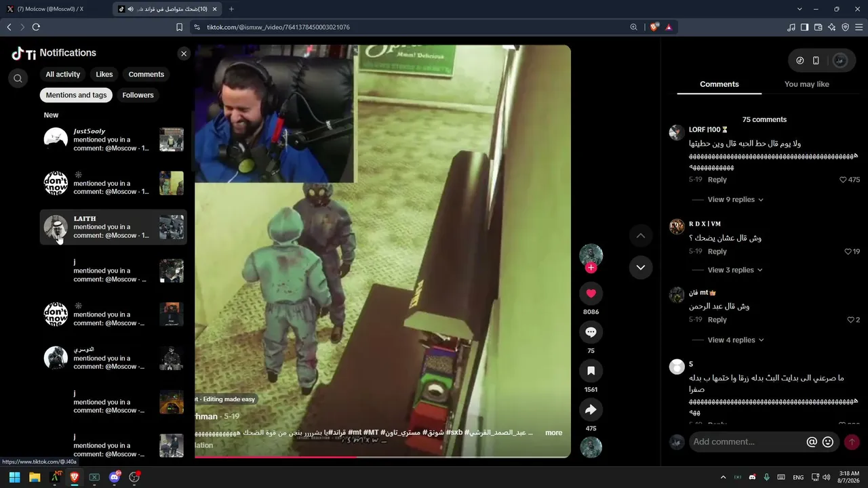Open the creator's avatar beside the video
Screen dimensions: 868x488
coord(591,254)
